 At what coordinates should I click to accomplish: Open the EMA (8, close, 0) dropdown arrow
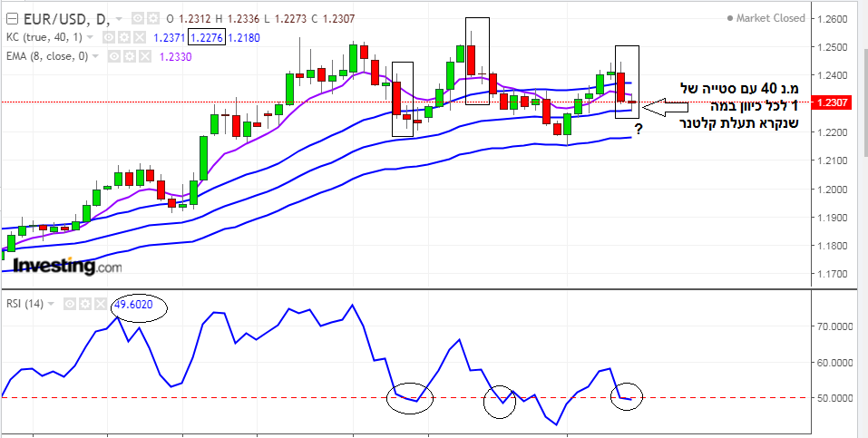96,56
